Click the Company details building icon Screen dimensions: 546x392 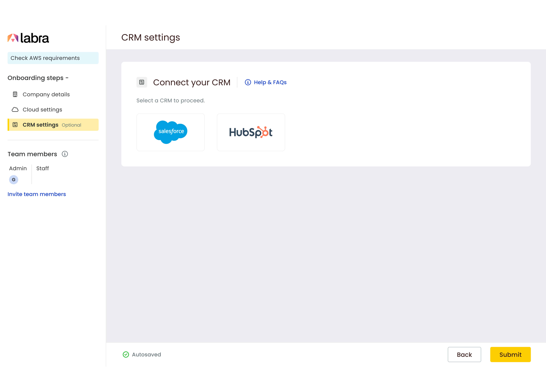tap(15, 94)
